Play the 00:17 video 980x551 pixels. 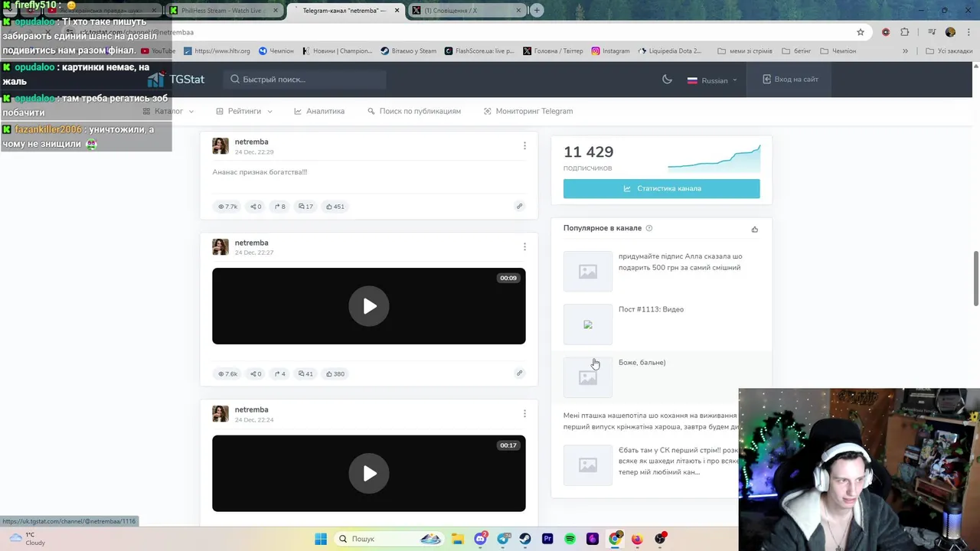coord(369,474)
